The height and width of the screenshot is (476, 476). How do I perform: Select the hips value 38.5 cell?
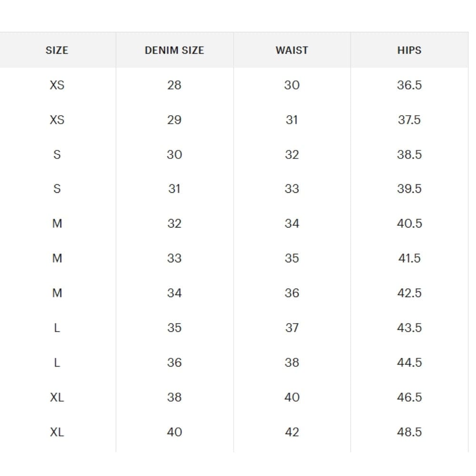point(409,155)
